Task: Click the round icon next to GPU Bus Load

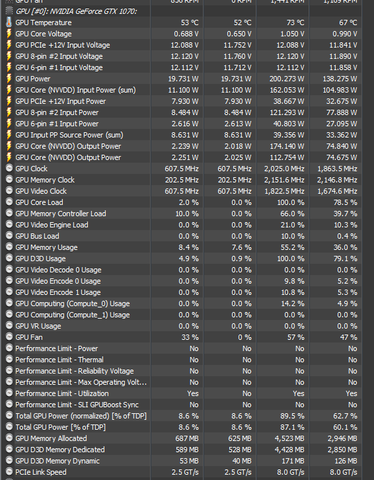Action: point(9,236)
